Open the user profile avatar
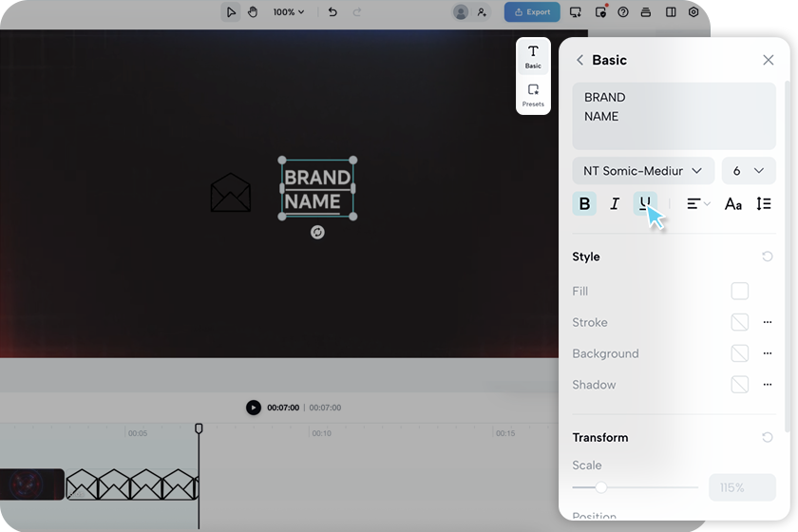Screen dimensions: 798x532 point(461,11)
